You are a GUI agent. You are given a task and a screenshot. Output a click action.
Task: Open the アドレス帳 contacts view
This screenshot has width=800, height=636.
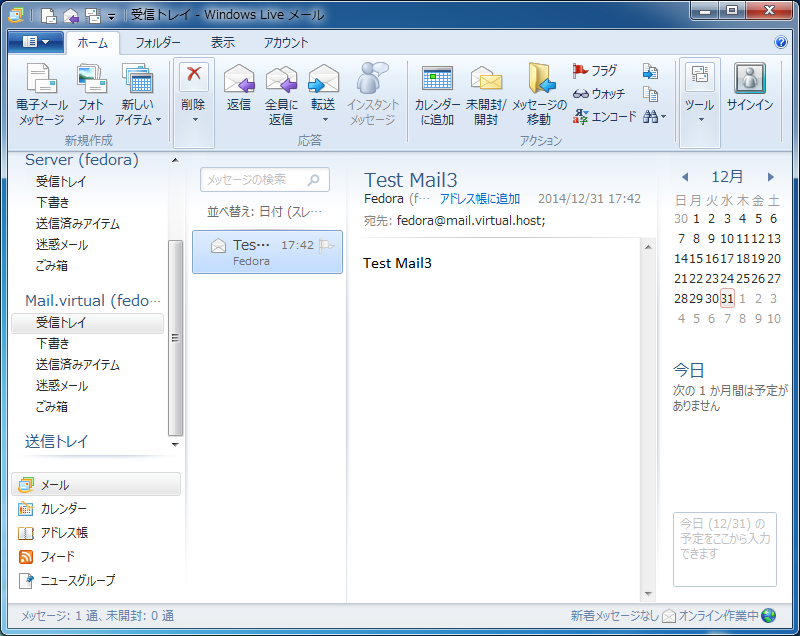[x=53, y=532]
